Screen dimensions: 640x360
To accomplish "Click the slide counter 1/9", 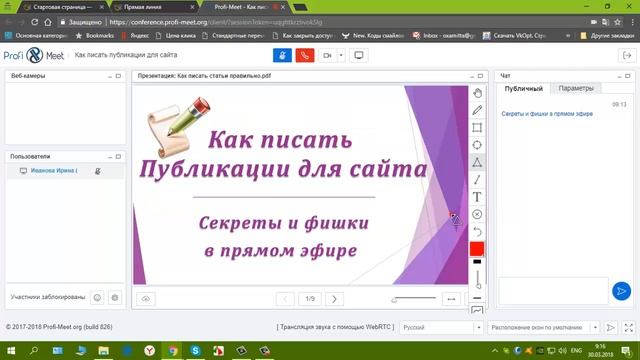I will [x=310, y=299].
